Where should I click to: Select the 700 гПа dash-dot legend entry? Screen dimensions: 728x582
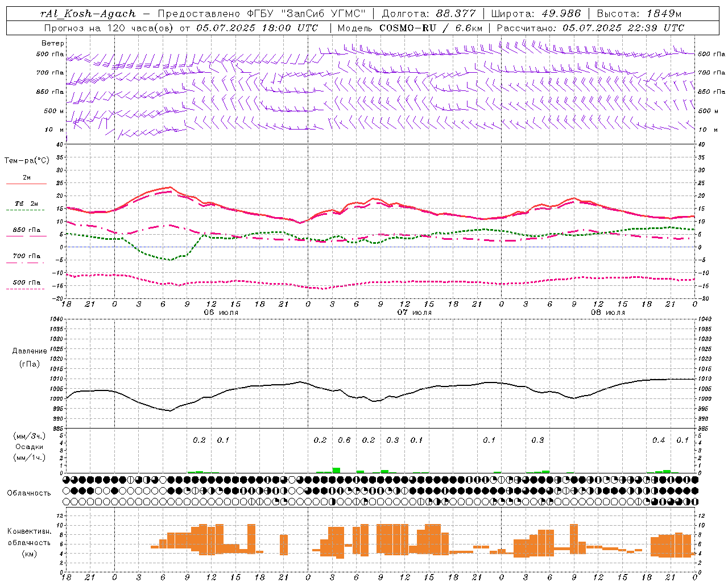coord(26,258)
